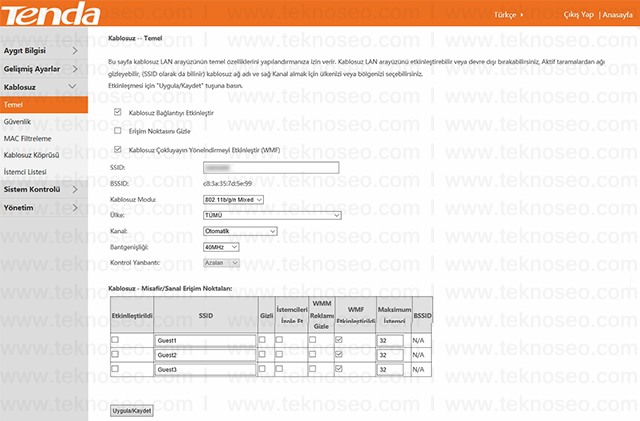The image size is (640, 421).
Task: Toggle Kablosuz Bağlantıyı Etkinleştir checkbox
Action: tap(118, 112)
